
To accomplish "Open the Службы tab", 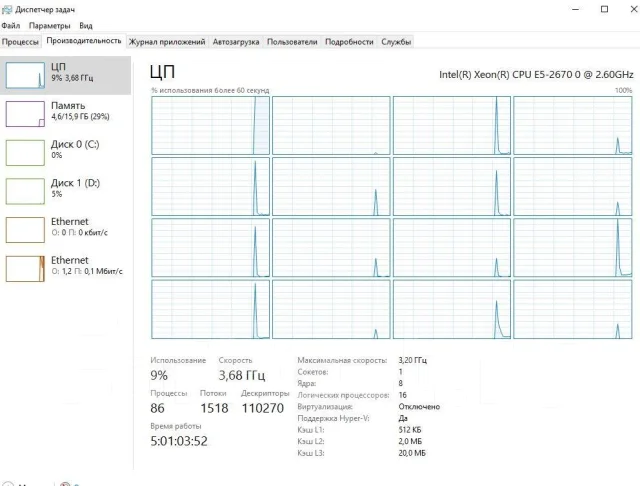I will [396, 42].
